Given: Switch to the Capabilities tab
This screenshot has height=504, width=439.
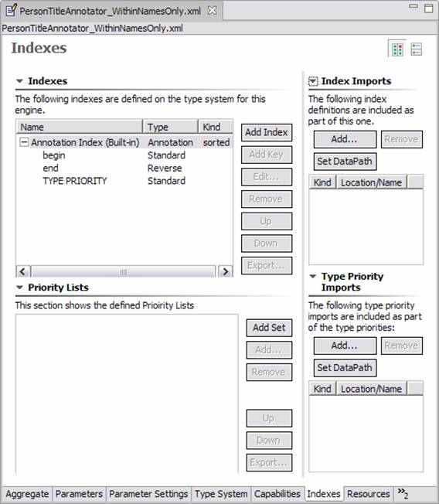Looking at the screenshot, I should (x=277, y=494).
